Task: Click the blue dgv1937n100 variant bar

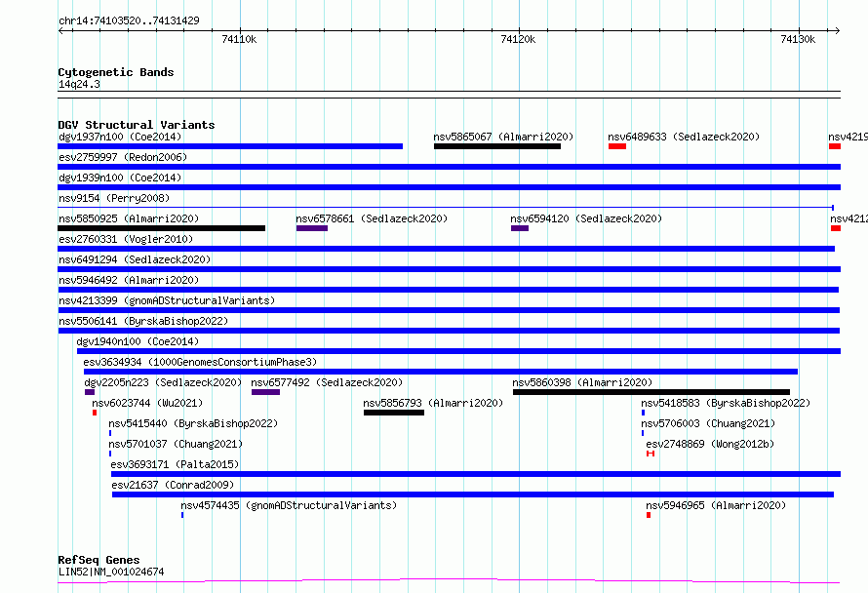Action: click(230, 146)
